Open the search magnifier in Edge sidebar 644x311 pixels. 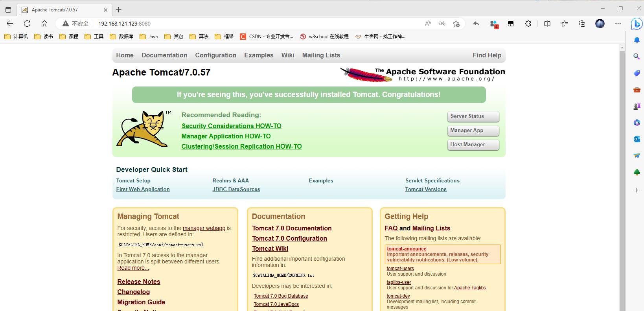637,57
